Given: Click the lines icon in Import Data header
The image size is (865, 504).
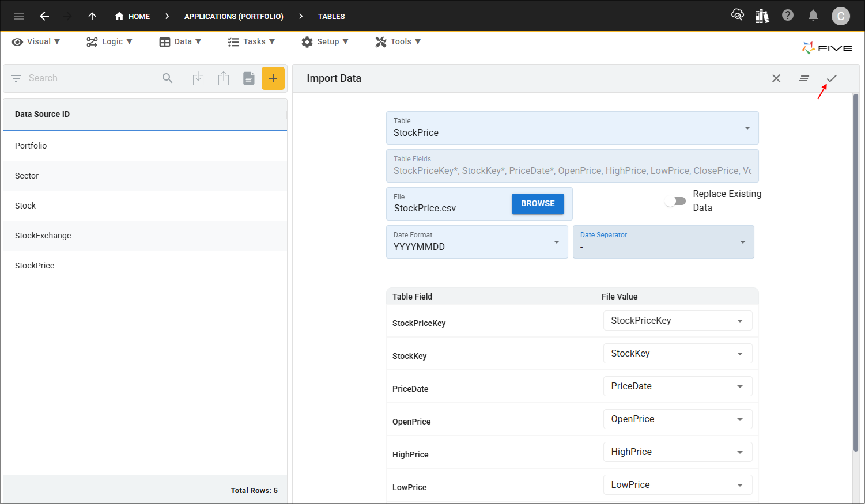Looking at the screenshot, I should [x=804, y=78].
